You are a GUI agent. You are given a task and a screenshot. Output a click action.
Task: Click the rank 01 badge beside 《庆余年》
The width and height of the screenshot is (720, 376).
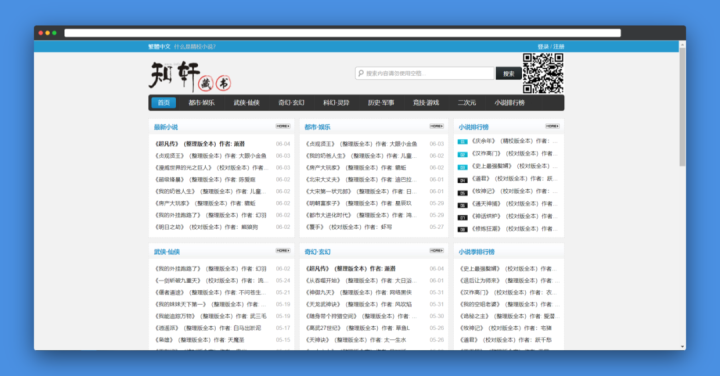462,141
